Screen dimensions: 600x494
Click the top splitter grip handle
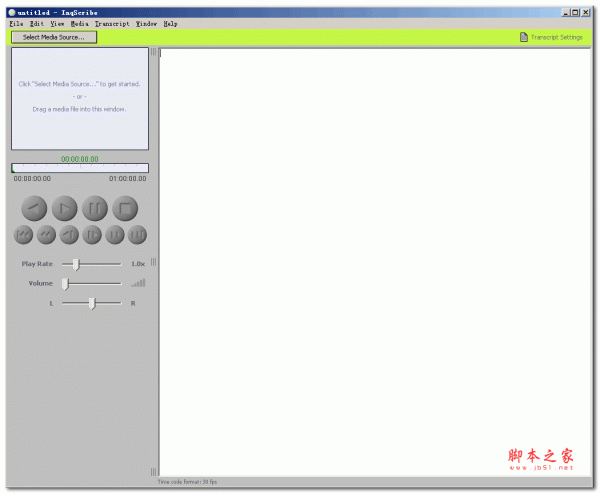pyautogui.click(x=153, y=52)
